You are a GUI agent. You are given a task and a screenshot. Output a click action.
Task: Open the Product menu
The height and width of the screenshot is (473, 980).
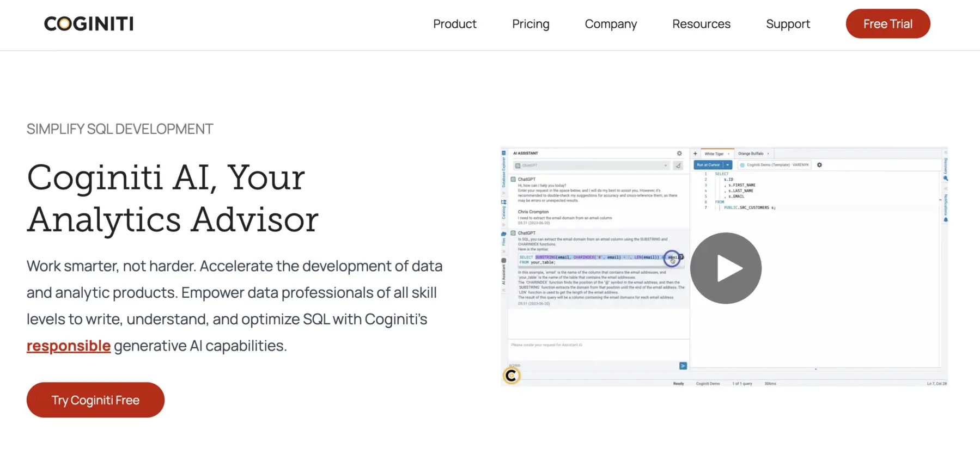(x=455, y=24)
